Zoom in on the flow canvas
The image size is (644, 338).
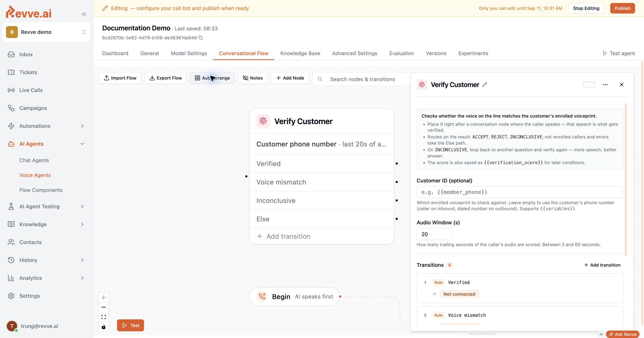point(104,298)
